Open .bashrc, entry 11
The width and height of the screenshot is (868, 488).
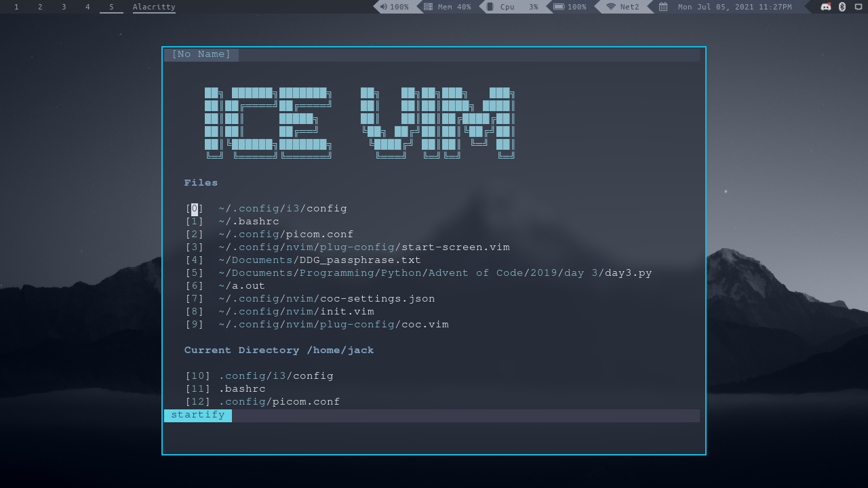[x=242, y=389]
